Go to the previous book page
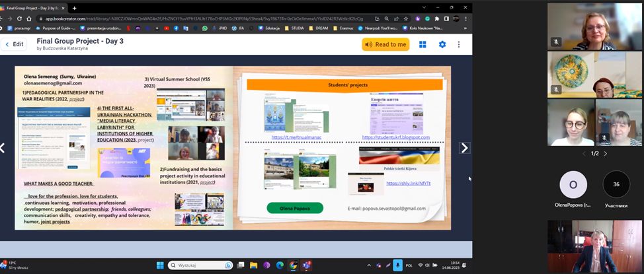The width and height of the screenshot is (644, 274). (3, 148)
